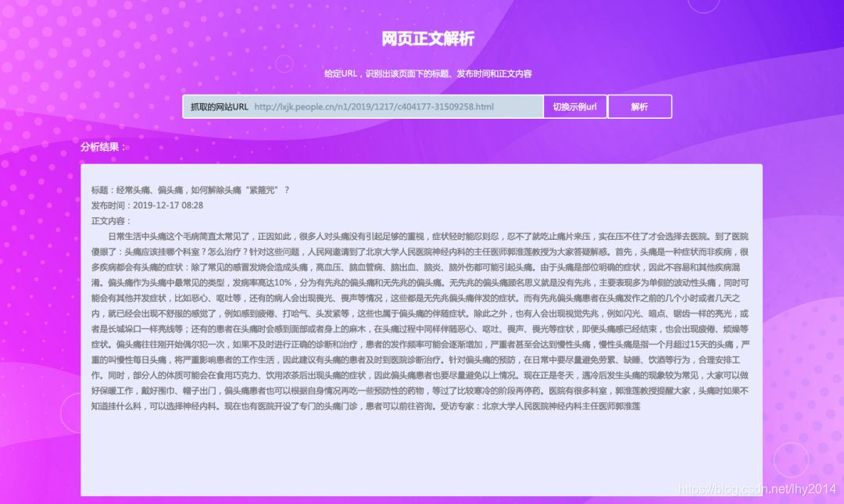Click the 分析结果 results label
The image size is (844, 504).
[x=95, y=145]
